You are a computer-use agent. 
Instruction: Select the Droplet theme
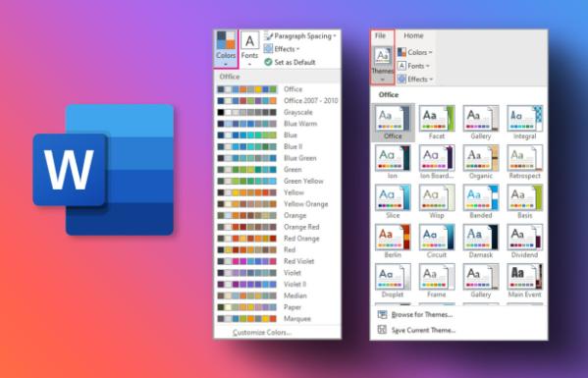pyautogui.click(x=393, y=281)
